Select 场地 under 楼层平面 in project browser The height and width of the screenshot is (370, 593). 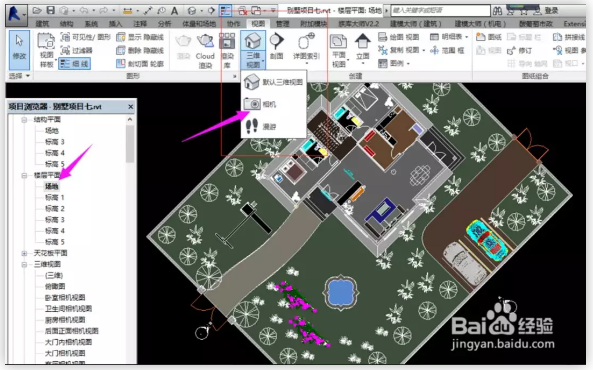(x=52, y=186)
